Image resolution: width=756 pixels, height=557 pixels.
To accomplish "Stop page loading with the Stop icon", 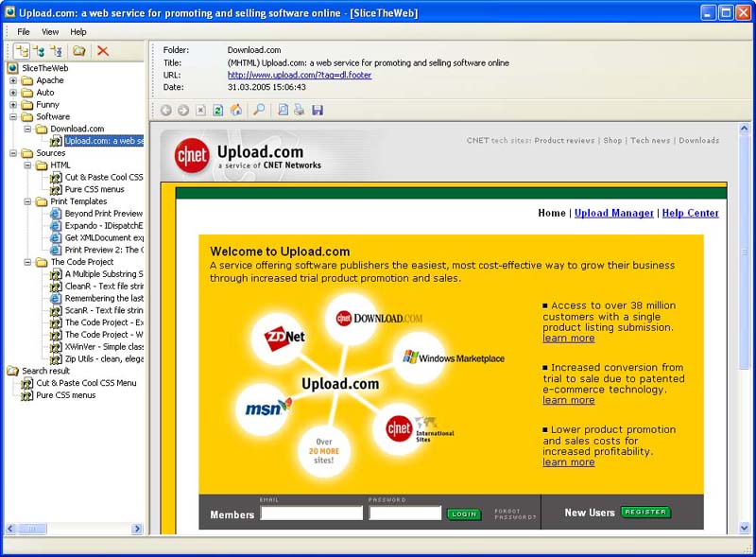I will pyautogui.click(x=200, y=111).
